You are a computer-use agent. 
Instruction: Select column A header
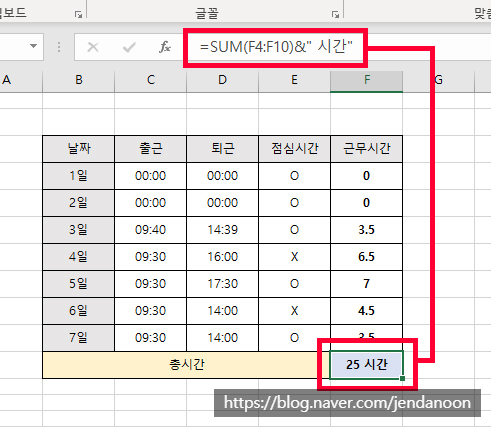[21, 80]
